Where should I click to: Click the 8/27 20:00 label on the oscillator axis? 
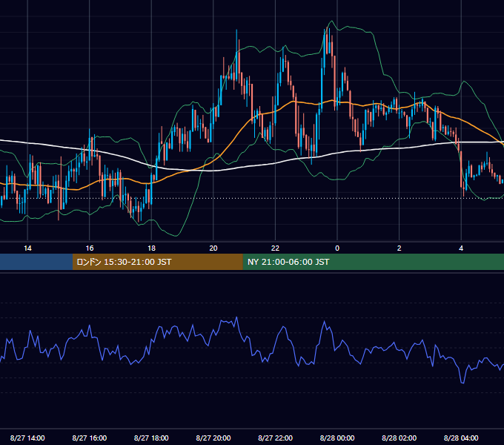[x=213, y=438]
